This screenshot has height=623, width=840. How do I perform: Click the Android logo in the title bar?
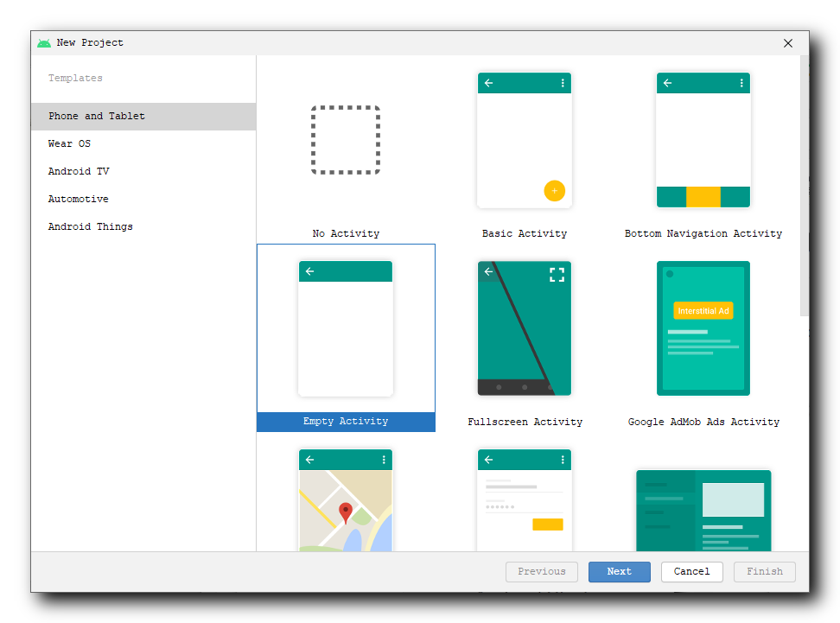[43, 42]
